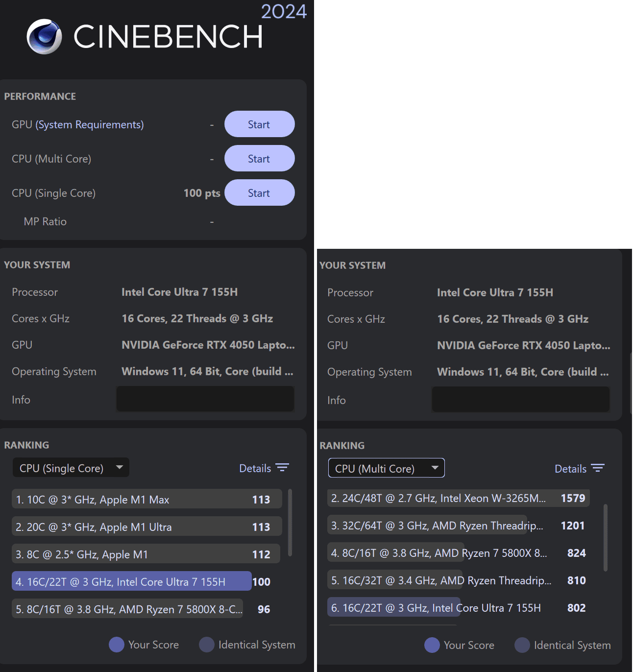Viewport: 633px width, 672px height.
Task: Click the filter lines icon in Single Core ranking
Action: coord(282,468)
